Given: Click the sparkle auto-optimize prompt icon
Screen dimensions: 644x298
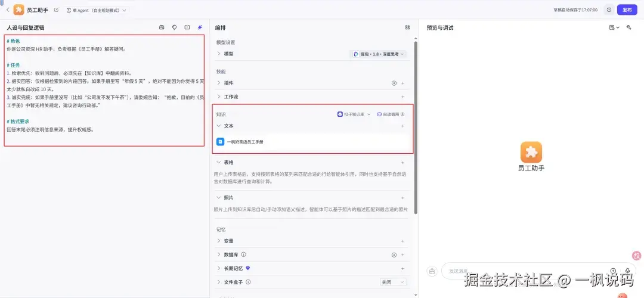Looking at the screenshot, I should [x=200, y=27].
